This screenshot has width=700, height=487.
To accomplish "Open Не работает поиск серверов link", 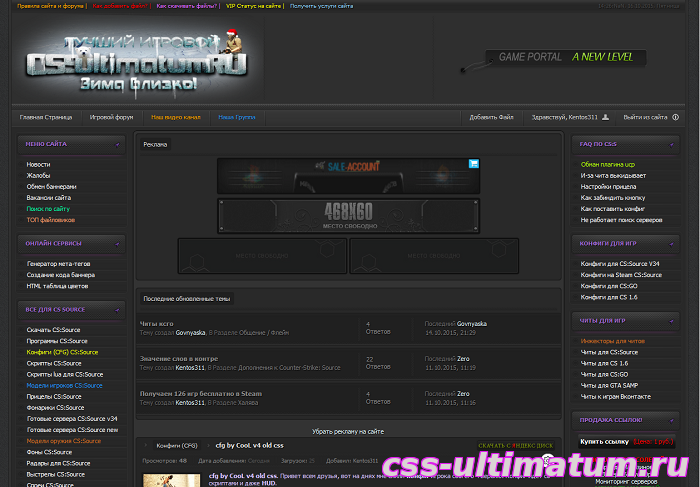I will [x=621, y=220].
